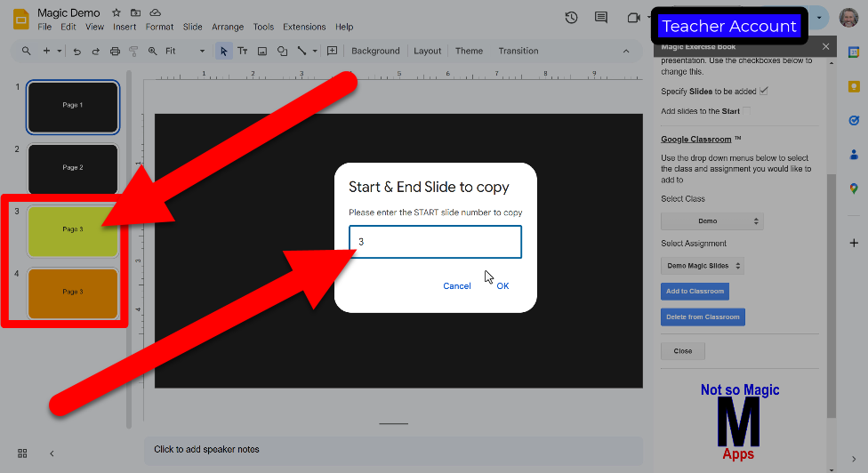The height and width of the screenshot is (473, 868).
Task: Click Delete from Classroom button
Action: tap(703, 317)
